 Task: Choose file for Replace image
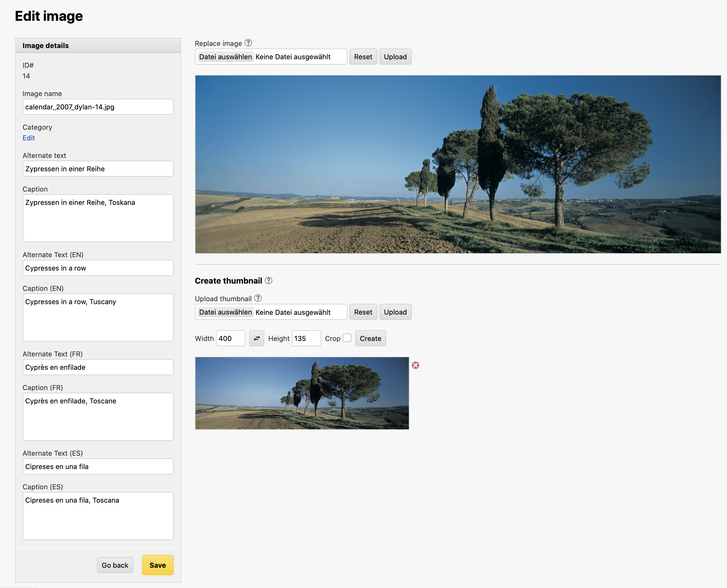point(226,57)
